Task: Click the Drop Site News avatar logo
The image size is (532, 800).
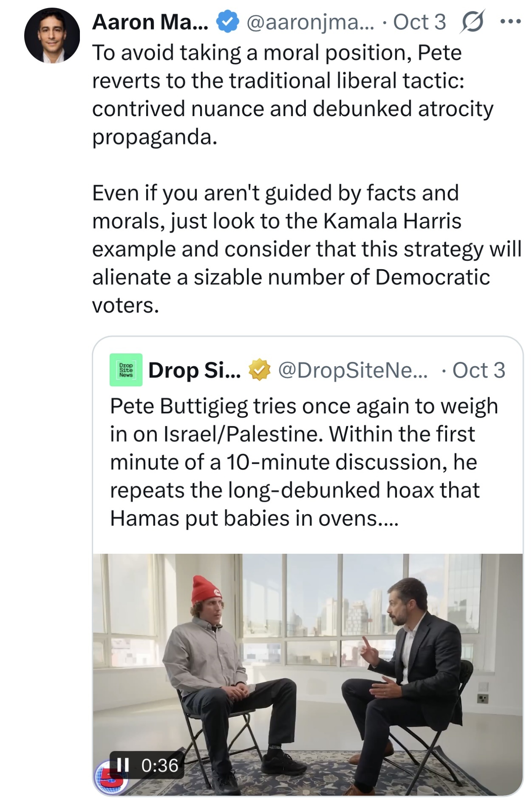Action: pyautogui.click(x=126, y=370)
